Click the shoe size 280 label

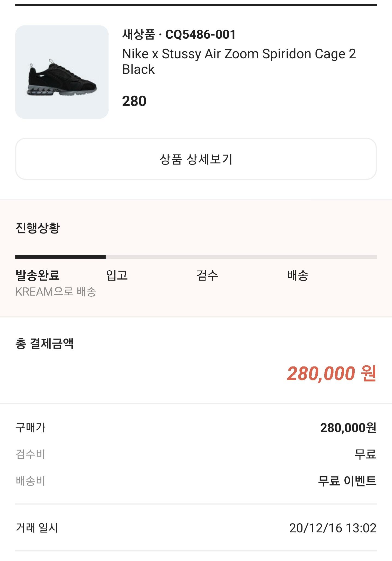134,101
